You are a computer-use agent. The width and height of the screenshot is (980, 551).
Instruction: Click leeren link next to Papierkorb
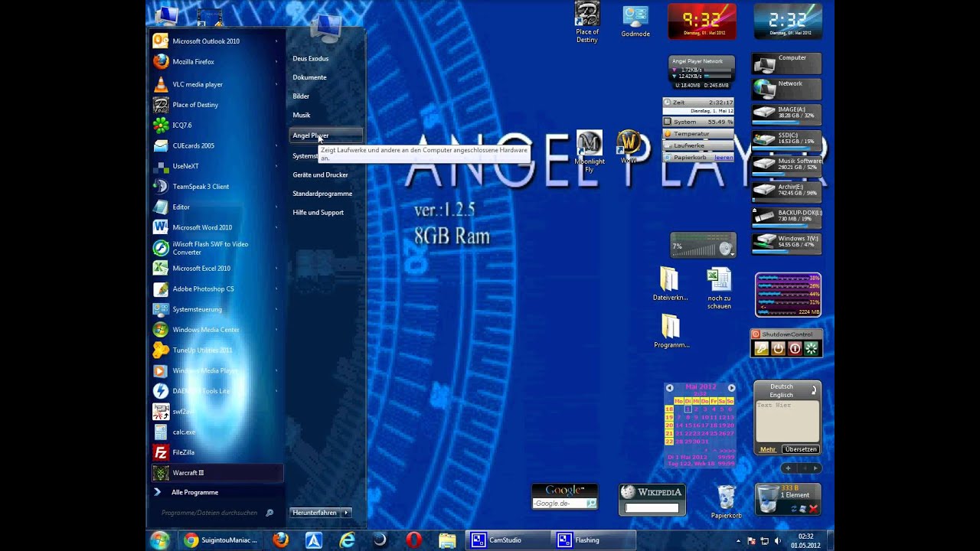tap(724, 157)
